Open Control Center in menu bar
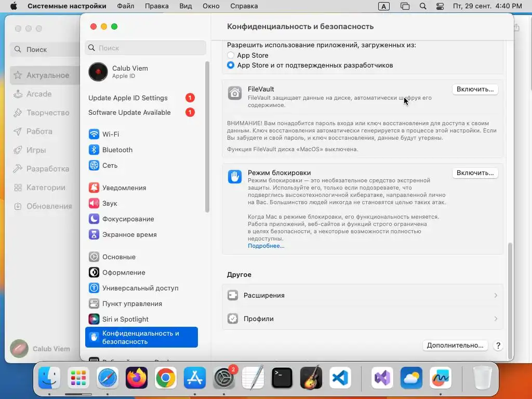Image resolution: width=532 pixels, height=399 pixels. click(440, 6)
